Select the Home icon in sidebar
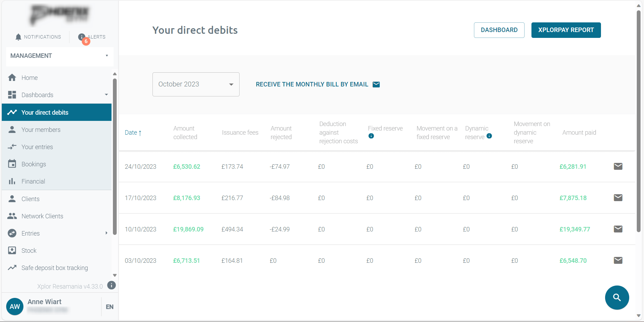This screenshot has height=322, width=644. point(12,77)
